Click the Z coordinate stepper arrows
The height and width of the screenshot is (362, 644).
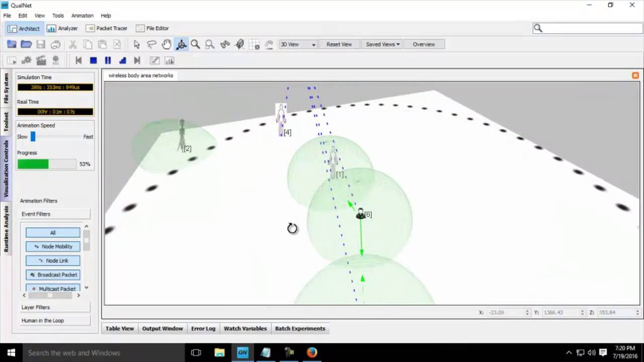[637, 312]
